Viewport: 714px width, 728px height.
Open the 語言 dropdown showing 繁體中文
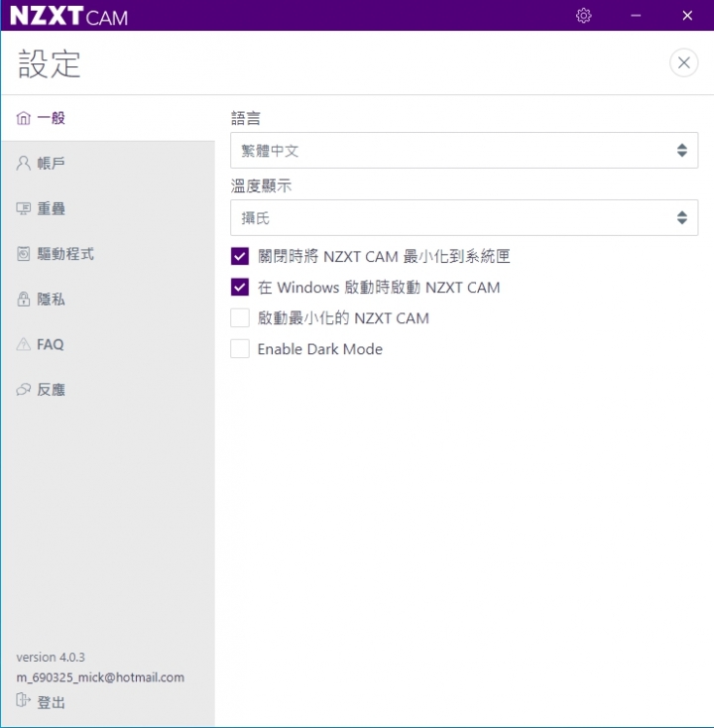464,151
